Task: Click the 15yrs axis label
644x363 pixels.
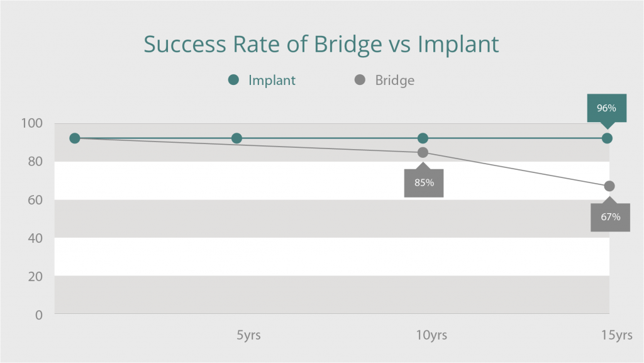Action: 617,335
